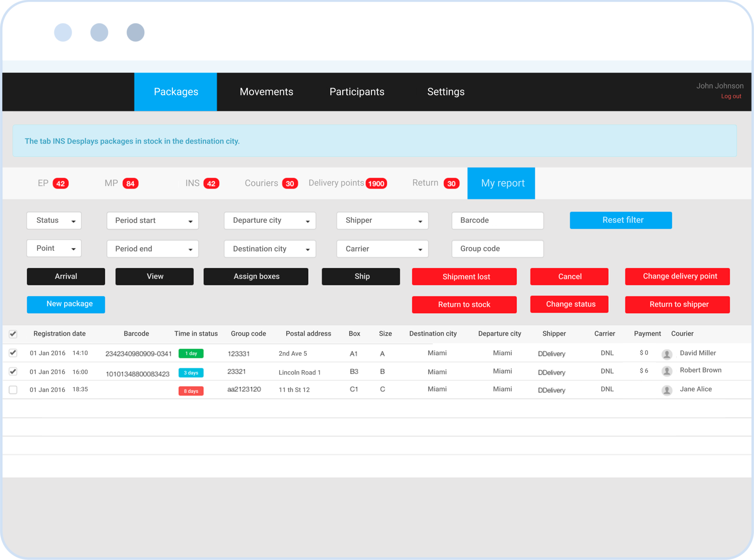Switch to the Movements menu

click(266, 92)
